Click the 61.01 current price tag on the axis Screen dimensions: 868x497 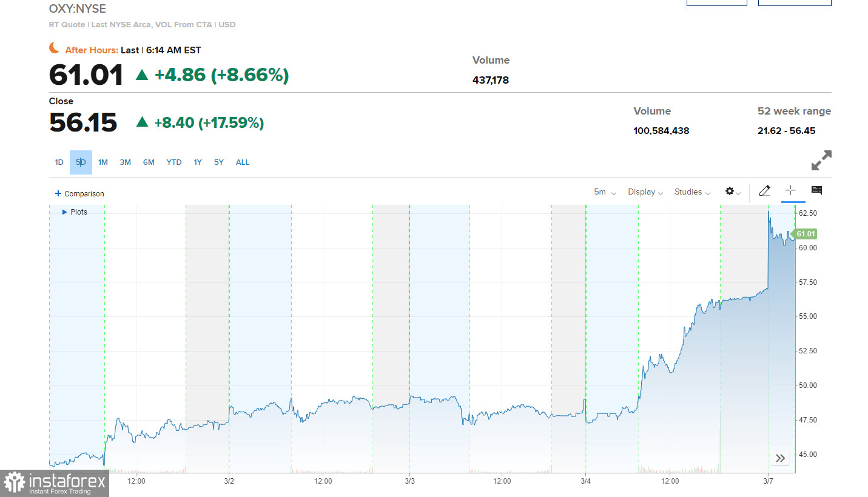804,234
